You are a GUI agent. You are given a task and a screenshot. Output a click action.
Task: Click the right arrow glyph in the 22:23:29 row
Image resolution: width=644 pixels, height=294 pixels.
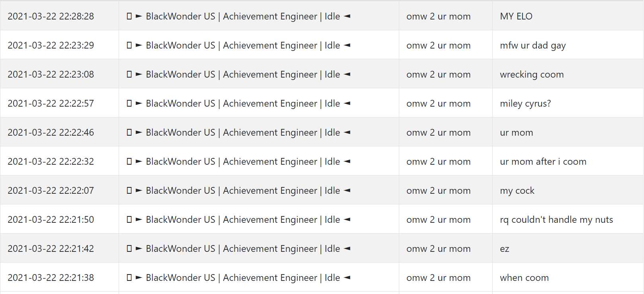(x=139, y=45)
